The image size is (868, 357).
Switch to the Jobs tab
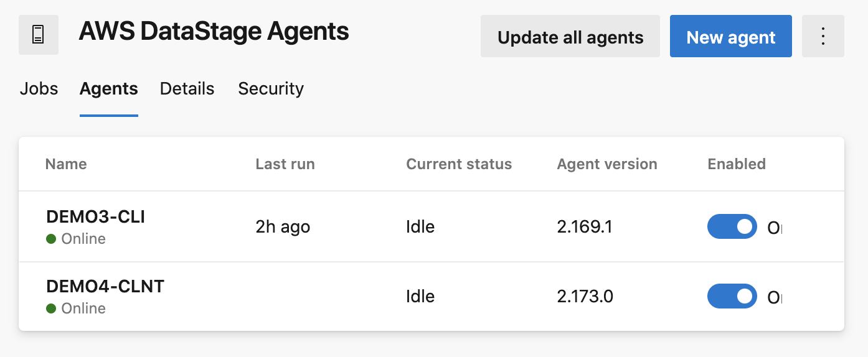tap(39, 89)
